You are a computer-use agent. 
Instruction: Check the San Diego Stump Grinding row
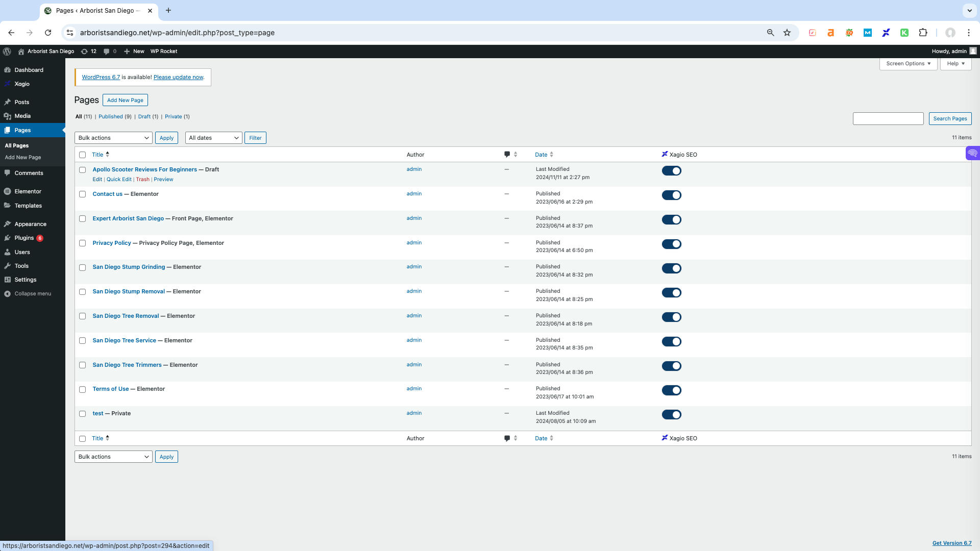[x=82, y=268]
